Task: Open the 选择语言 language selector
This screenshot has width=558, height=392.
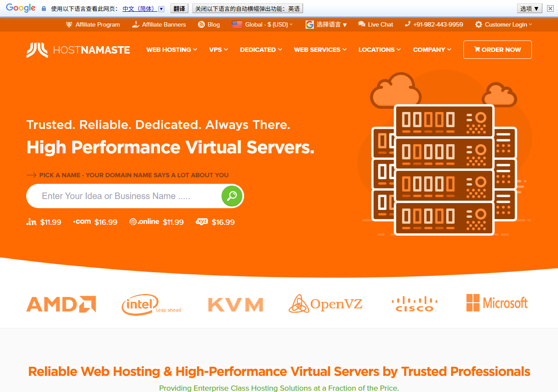Action: point(327,24)
